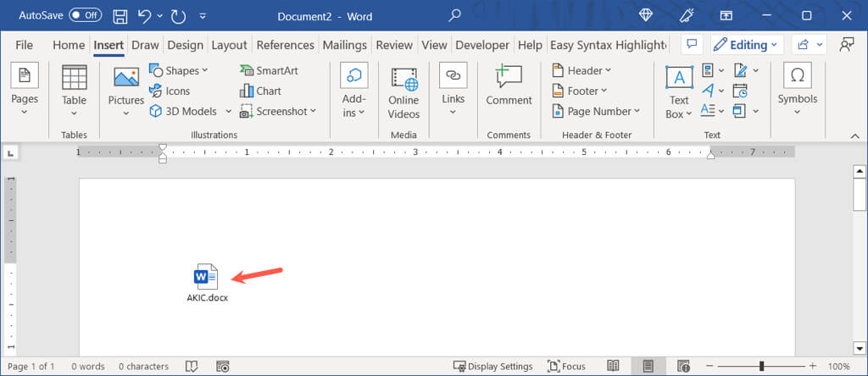Click the Drop Cap icon

coord(708,110)
